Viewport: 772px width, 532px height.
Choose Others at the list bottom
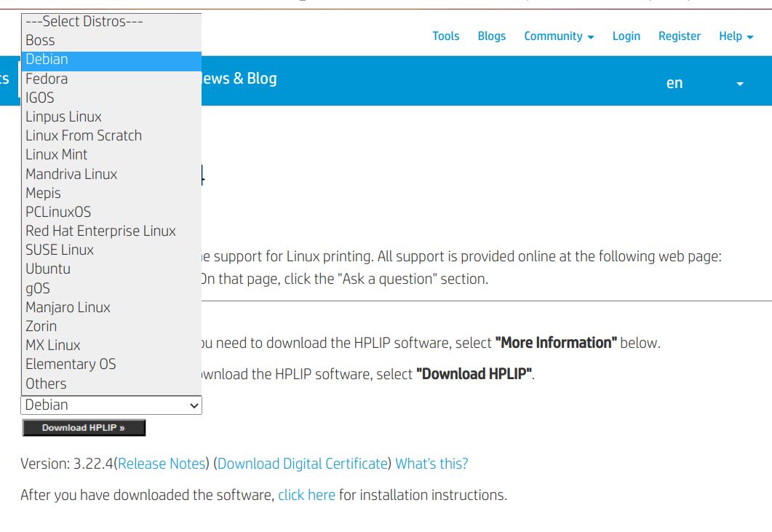111,384
